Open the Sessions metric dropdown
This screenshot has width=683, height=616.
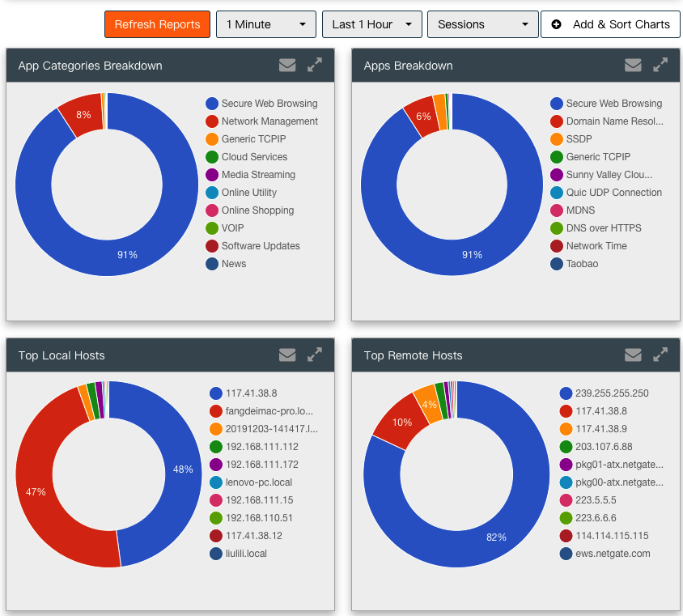coord(482,24)
